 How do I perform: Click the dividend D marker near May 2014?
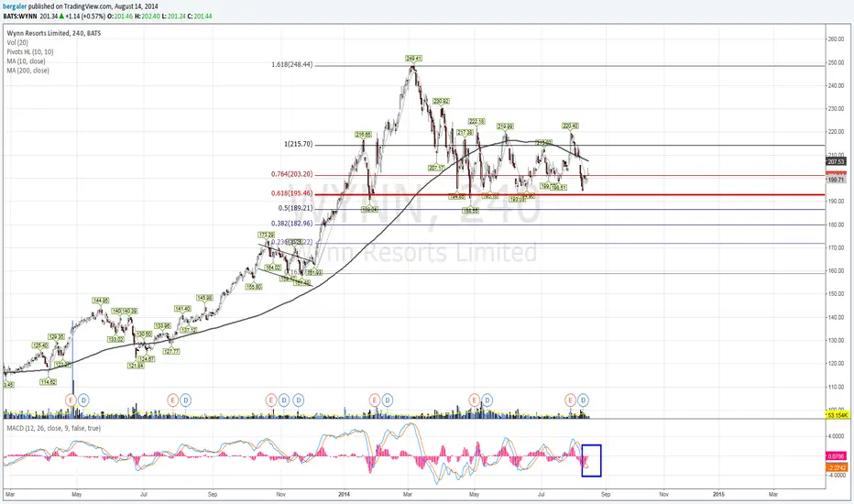[x=487, y=400]
